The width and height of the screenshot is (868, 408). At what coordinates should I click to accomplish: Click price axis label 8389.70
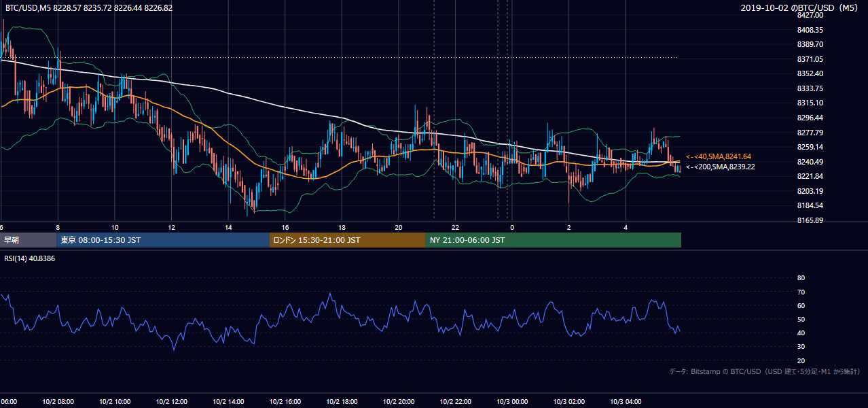[x=810, y=44]
